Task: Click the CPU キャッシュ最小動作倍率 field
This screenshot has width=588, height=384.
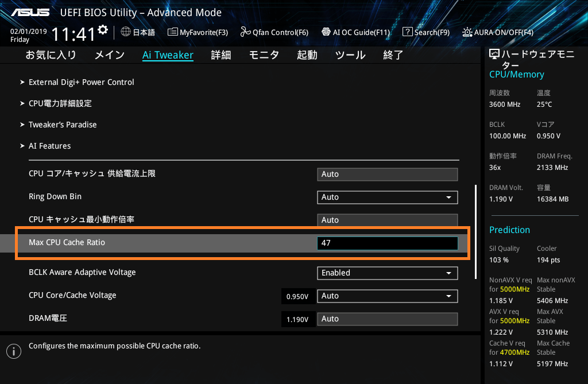Action: (388, 220)
